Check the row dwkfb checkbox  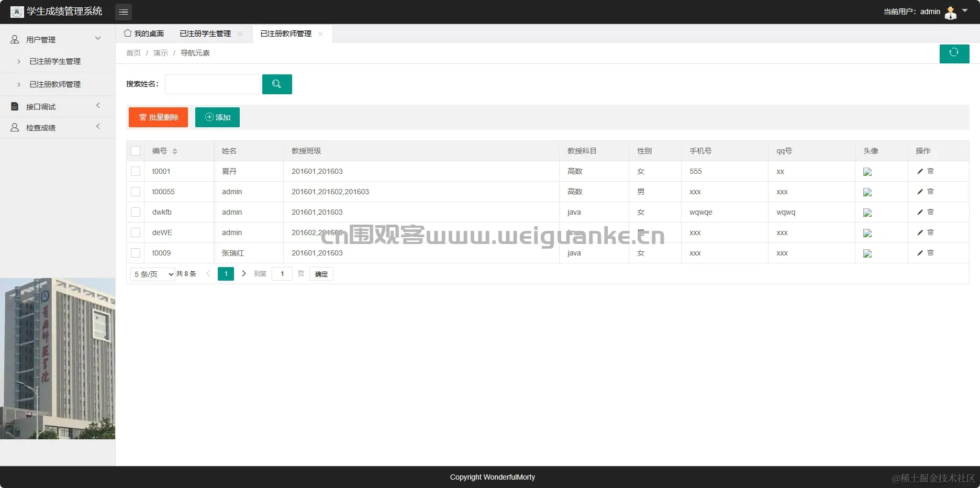136,212
